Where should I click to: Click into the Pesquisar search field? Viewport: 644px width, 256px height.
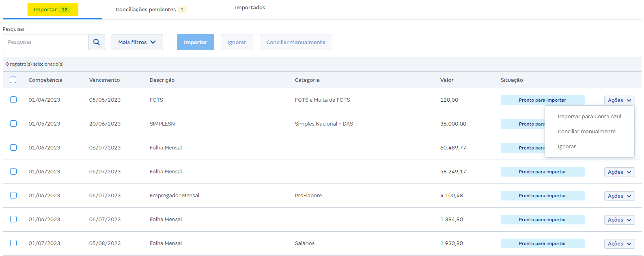[46, 42]
